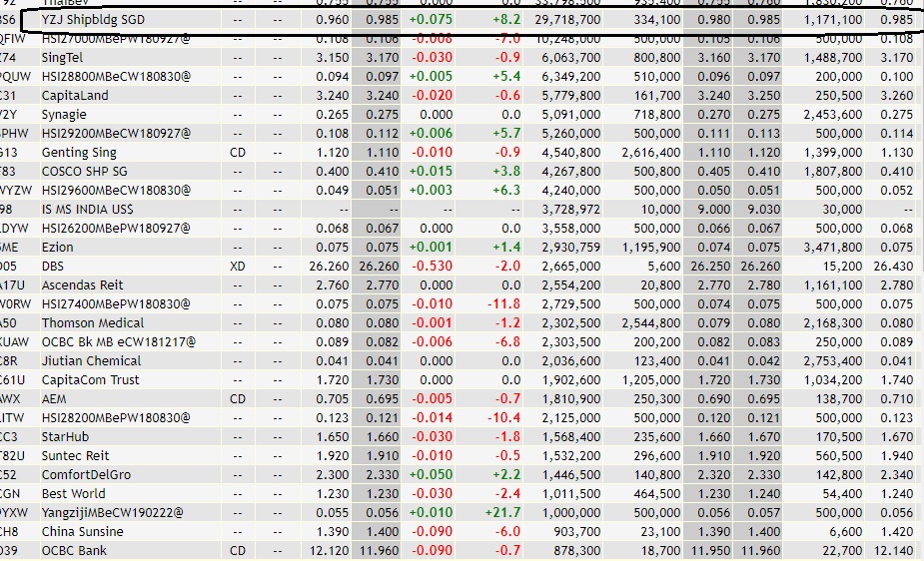The height and width of the screenshot is (561, 924).
Task: Click the -10.4 percent change for HSI28200MBePW180830@
Action: tap(503, 418)
